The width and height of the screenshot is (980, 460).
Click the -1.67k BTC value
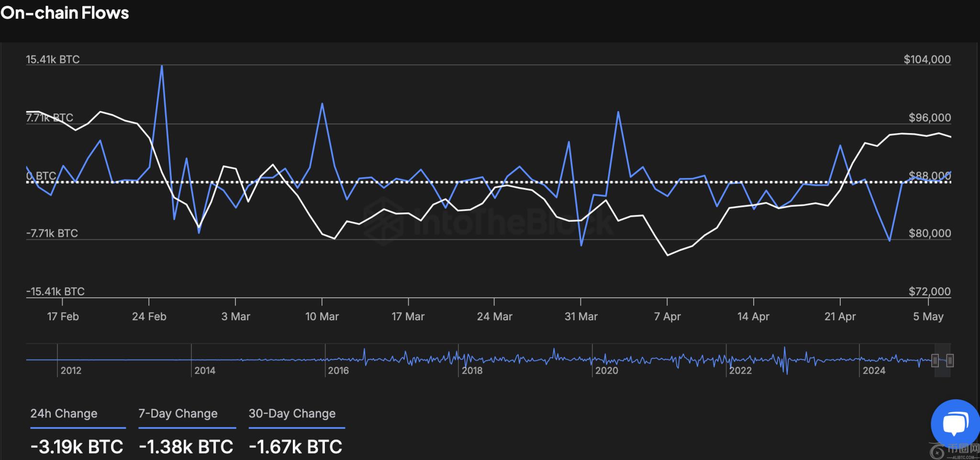[x=295, y=447]
